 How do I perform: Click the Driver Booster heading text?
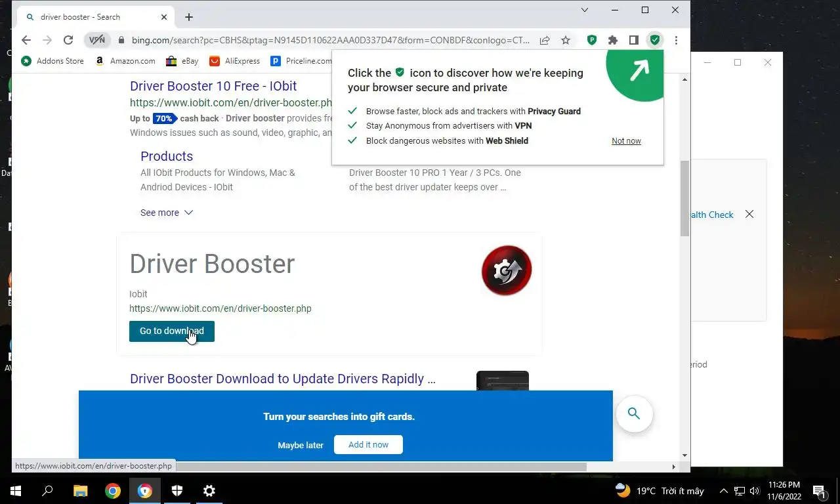212,264
